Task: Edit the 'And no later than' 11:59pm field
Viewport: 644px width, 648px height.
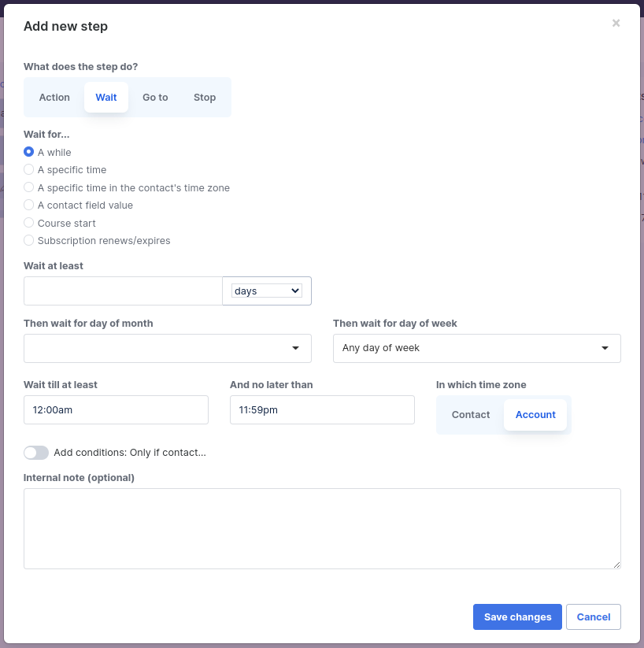Action: [323, 410]
